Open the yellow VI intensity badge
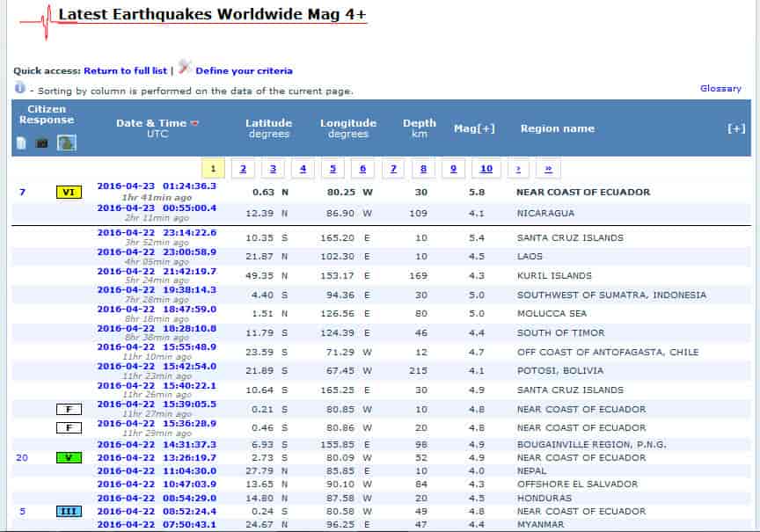The width and height of the screenshot is (760, 532). pyautogui.click(x=69, y=193)
